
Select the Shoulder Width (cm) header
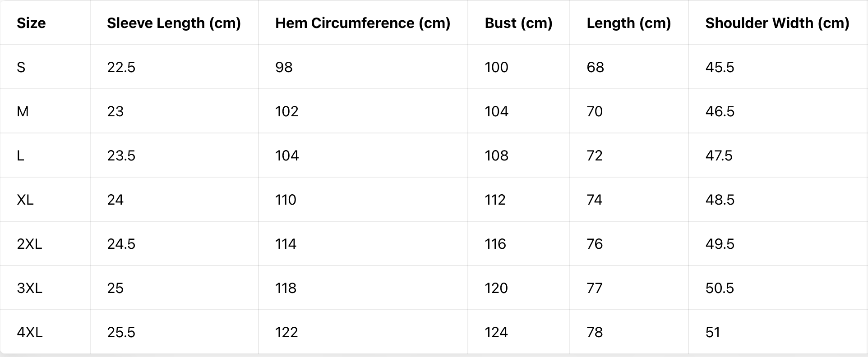(777, 23)
